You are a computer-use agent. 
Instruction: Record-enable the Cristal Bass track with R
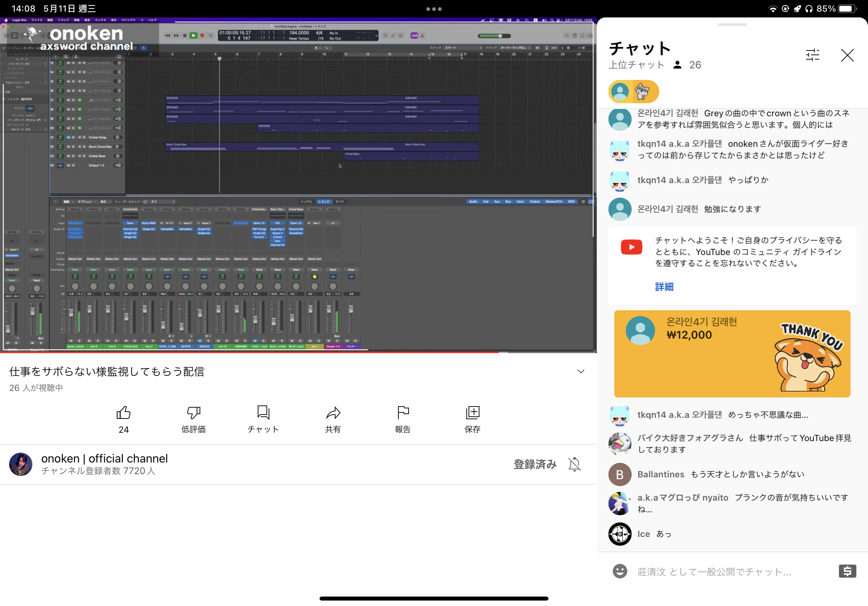[x=84, y=156]
